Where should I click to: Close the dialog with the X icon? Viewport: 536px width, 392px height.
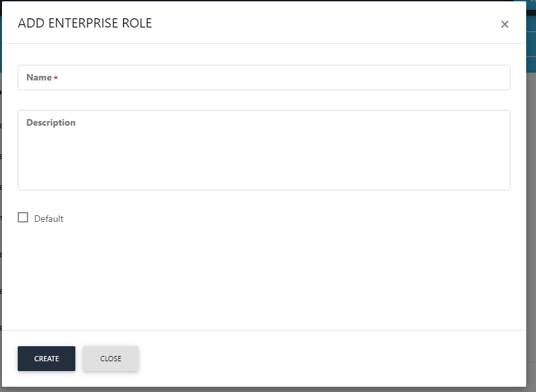(x=505, y=24)
